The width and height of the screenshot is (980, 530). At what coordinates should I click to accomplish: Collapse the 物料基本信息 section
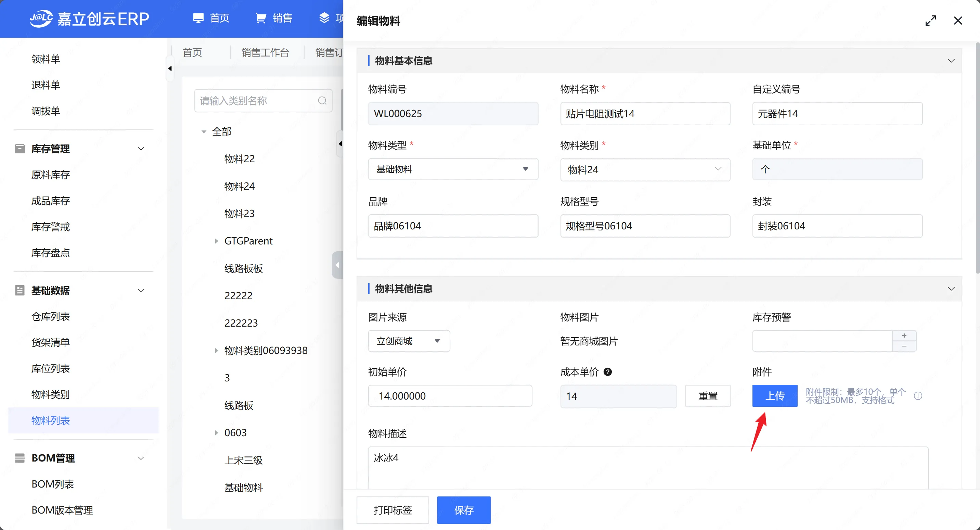click(951, 61)
